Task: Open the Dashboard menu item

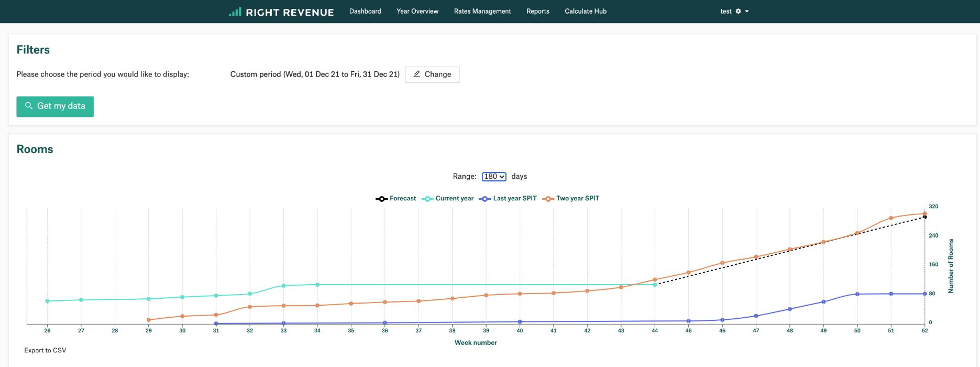Action: pos(365,11)
